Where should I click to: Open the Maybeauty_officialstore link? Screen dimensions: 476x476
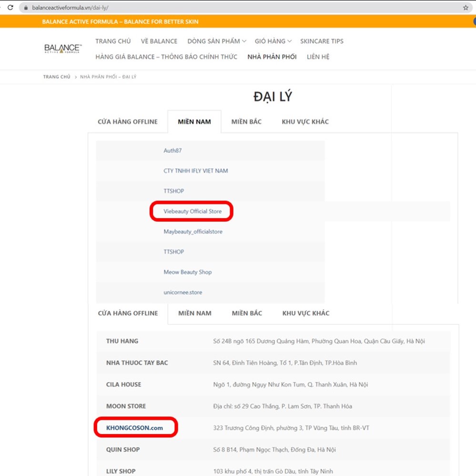click(193, 232)
